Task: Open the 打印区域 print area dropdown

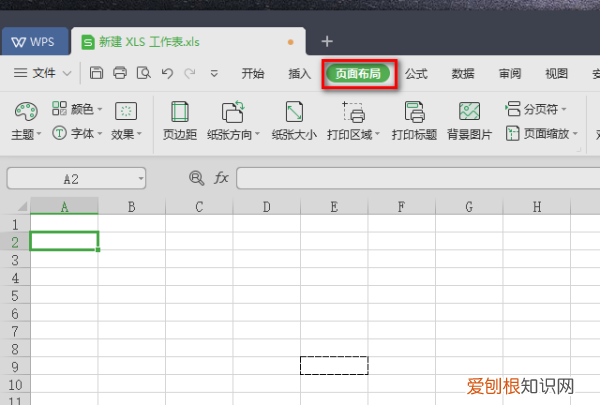Action: click(x=353, y=121)
